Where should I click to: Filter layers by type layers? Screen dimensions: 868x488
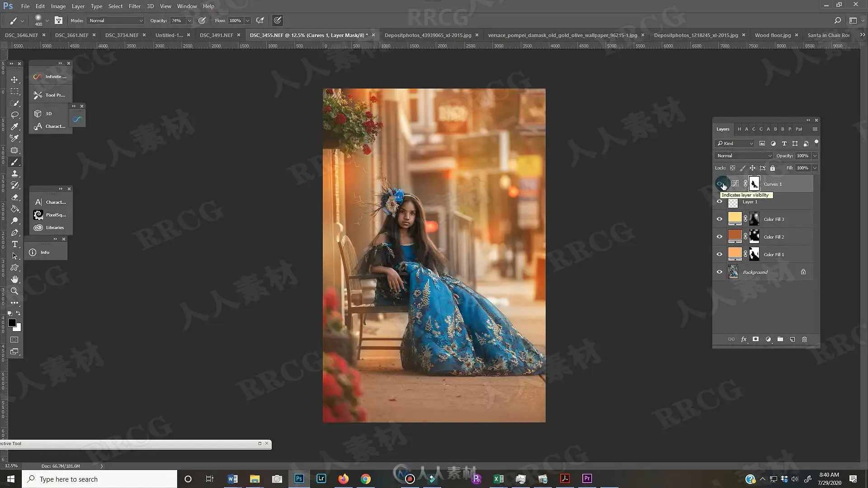click(x=784, y=143)
